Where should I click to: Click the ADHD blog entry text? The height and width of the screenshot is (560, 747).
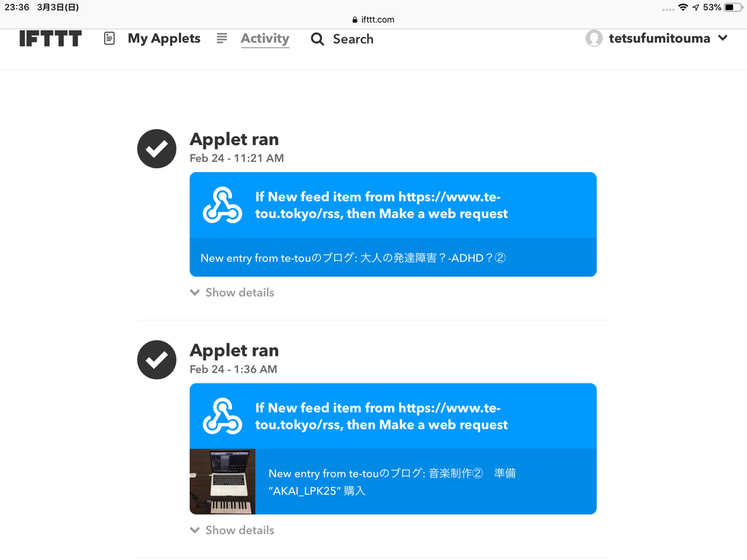[x=353, y=257]
